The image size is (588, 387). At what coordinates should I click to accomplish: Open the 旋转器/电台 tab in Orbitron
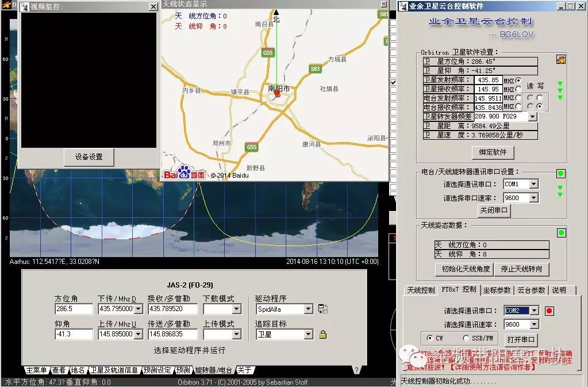(x=213, y=370)
